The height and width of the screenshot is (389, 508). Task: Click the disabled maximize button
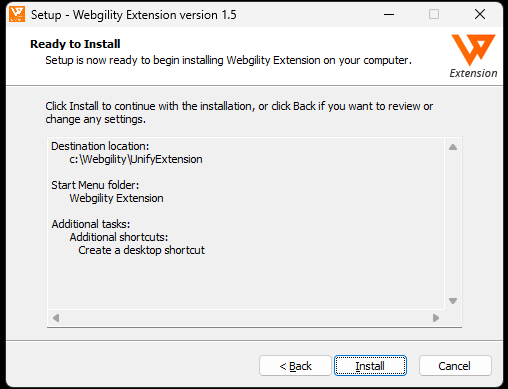pyautogui.click(x=434, y=14)
